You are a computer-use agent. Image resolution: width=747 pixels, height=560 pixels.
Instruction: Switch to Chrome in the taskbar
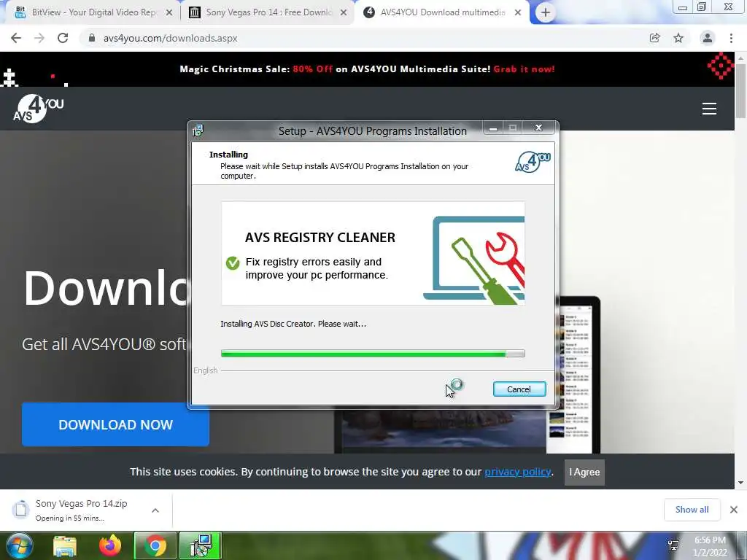pos(155,545)
